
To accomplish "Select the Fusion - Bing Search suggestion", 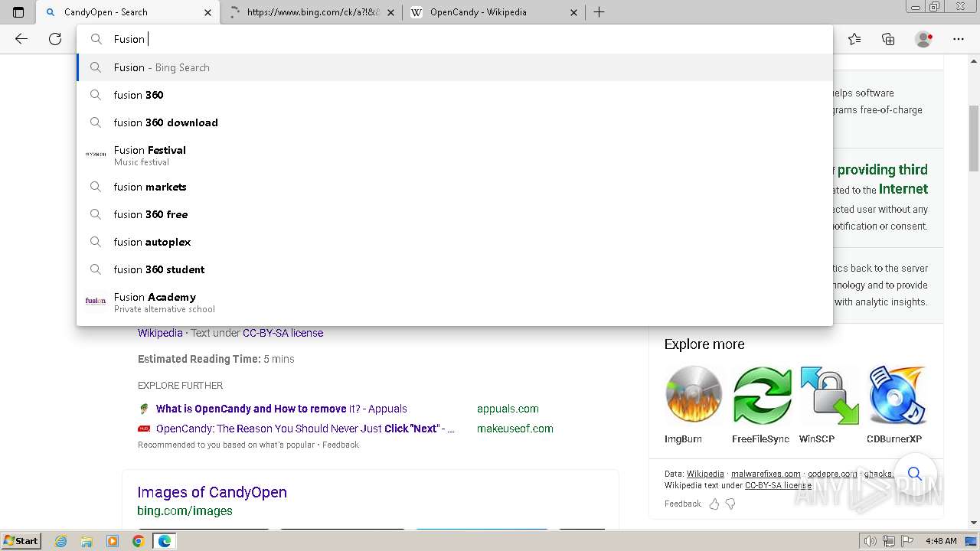I will point(455,67).
